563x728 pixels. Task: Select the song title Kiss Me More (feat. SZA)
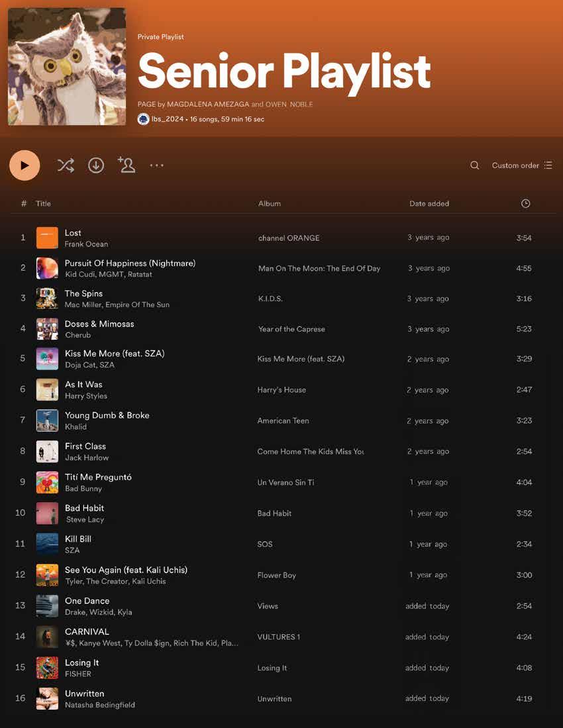click(x=115, y=353)
